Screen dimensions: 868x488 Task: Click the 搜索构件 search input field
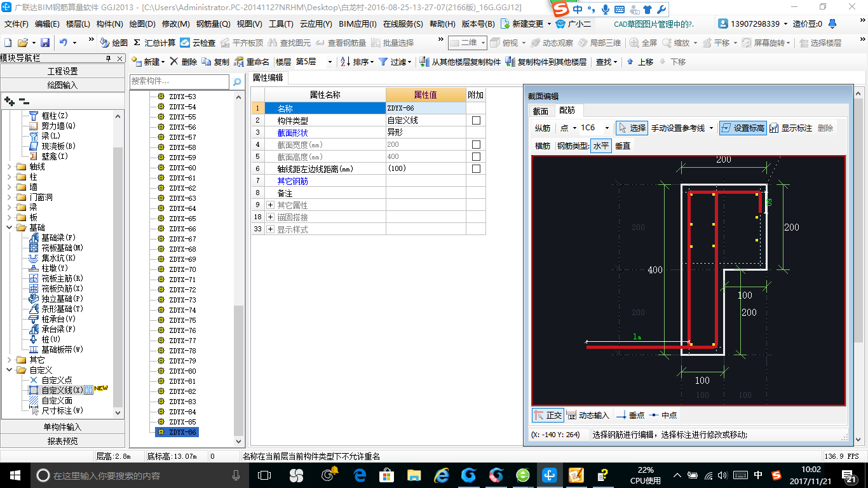click(179, 81)
